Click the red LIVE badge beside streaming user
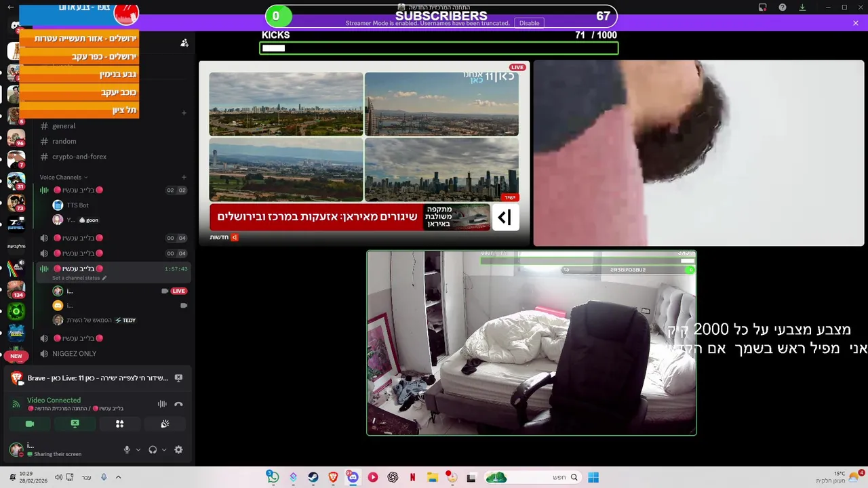 (178, 291)
